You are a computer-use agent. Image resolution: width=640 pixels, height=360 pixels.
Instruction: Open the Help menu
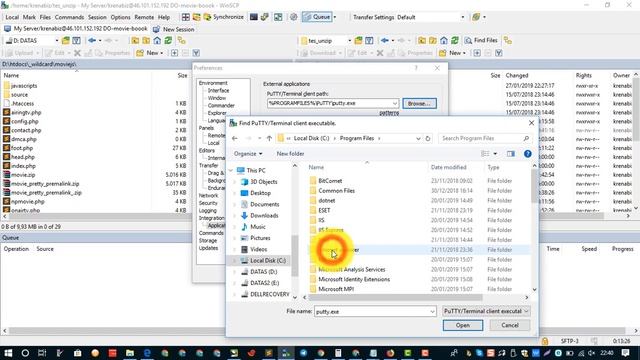click(164, 17)
